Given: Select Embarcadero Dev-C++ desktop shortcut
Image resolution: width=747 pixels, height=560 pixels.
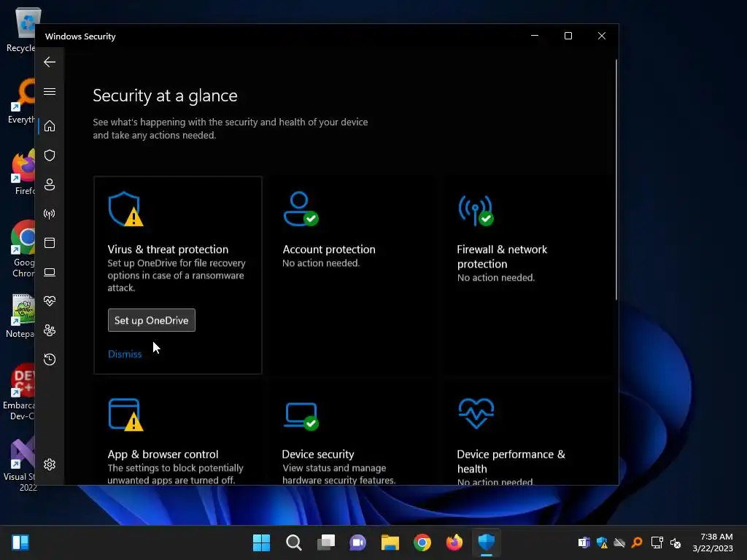Looking at the screenshot, I should (x=20, y=392).
